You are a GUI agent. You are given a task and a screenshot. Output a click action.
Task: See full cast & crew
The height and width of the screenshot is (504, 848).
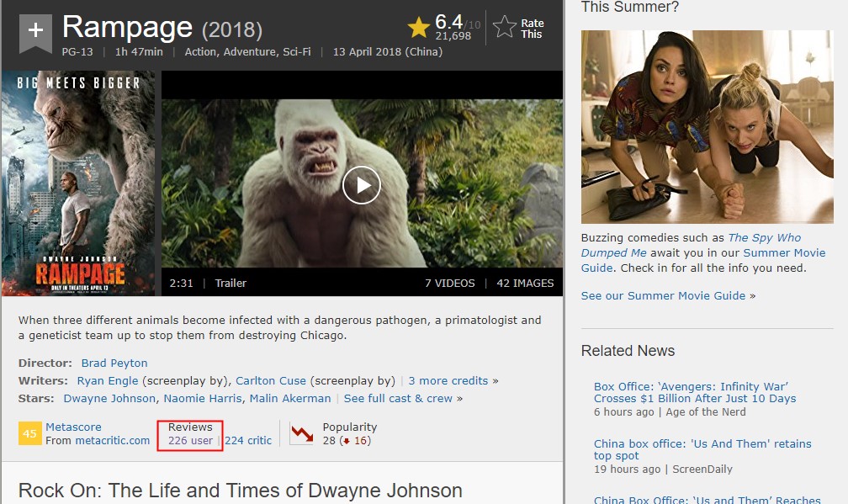(x=398, y=399)
